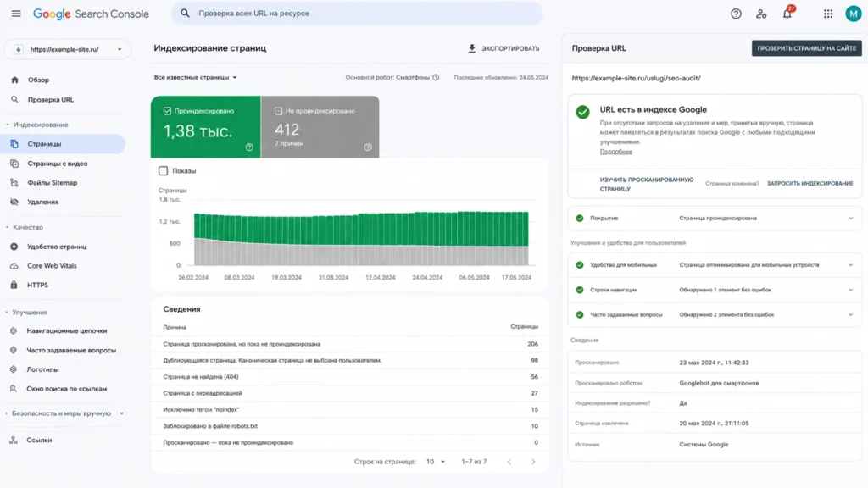
Task: Open the notifications bell
Action: (787, 14)
